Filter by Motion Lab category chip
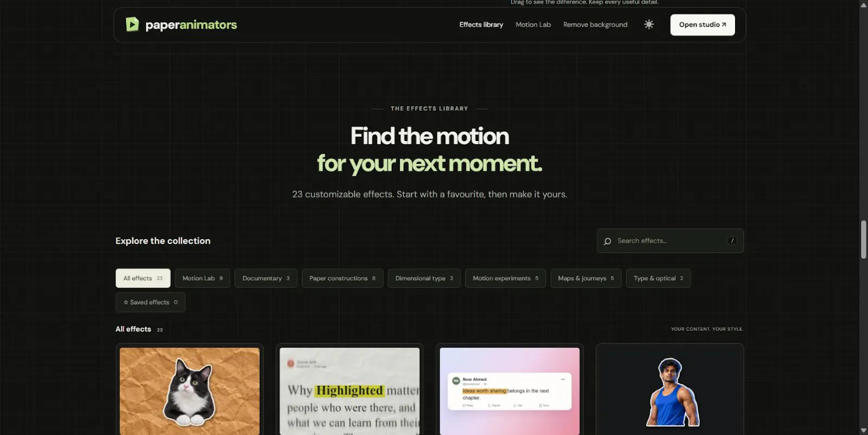This screenshot has height=435, width=868. click(202, 278)
